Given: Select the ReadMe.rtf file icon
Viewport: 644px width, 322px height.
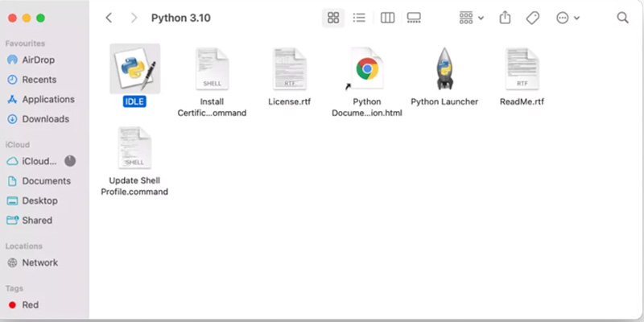Looking at the screenshot, I should click(522, 68).
